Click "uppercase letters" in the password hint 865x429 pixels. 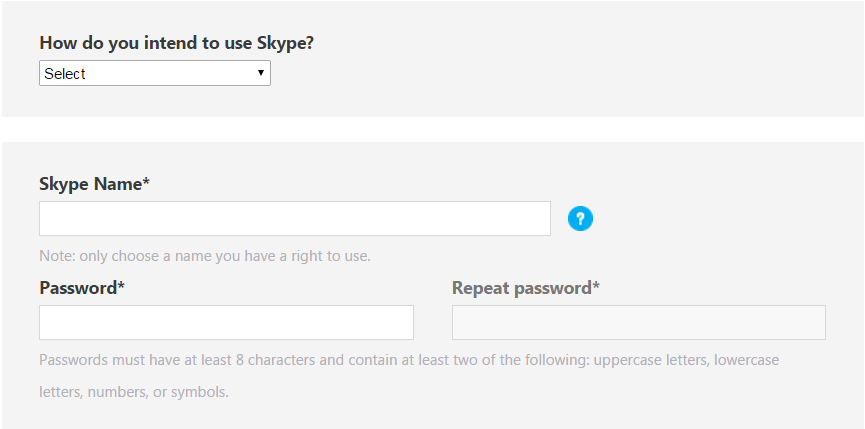tap(651, 359)
